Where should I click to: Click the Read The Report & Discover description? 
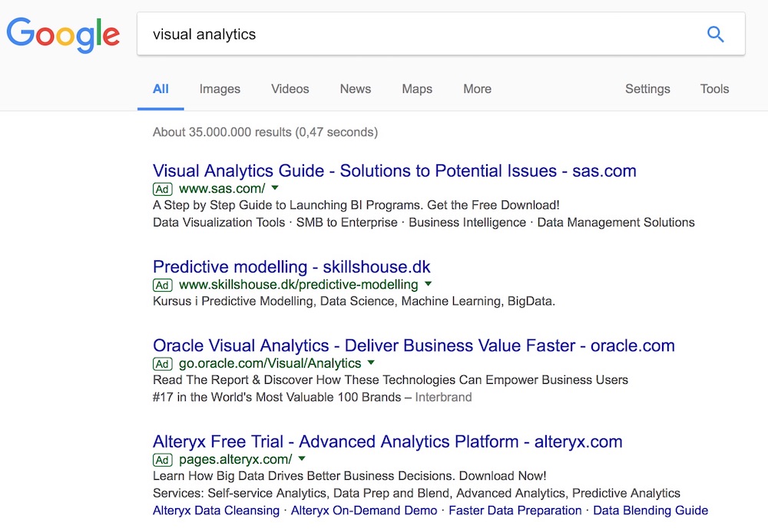point(390,380)
